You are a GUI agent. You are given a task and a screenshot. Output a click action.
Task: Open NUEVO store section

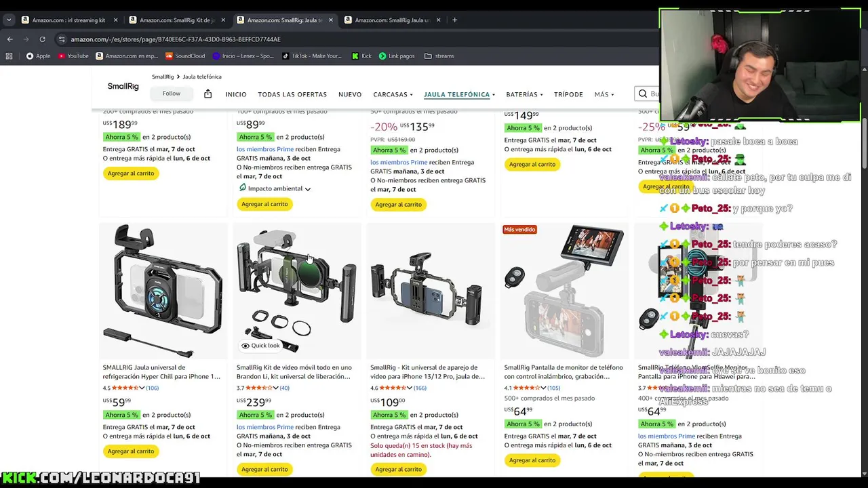(350, 94)
